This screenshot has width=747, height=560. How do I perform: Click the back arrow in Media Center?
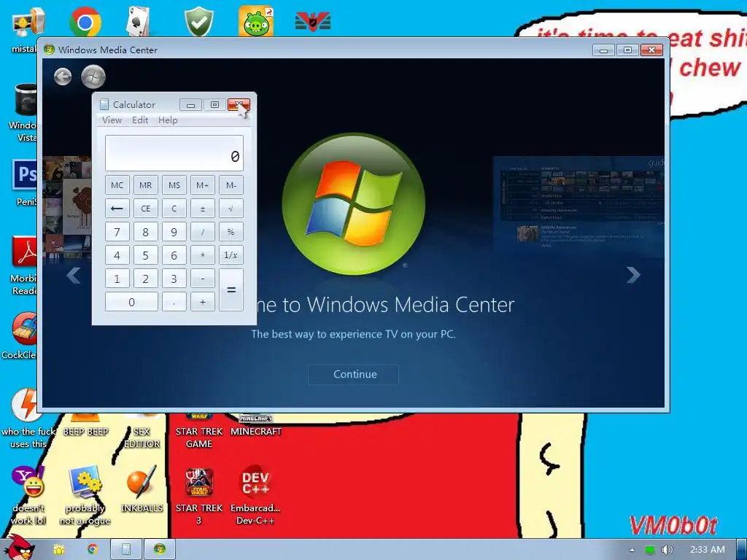pyautogui.click(x=63, y=76)
